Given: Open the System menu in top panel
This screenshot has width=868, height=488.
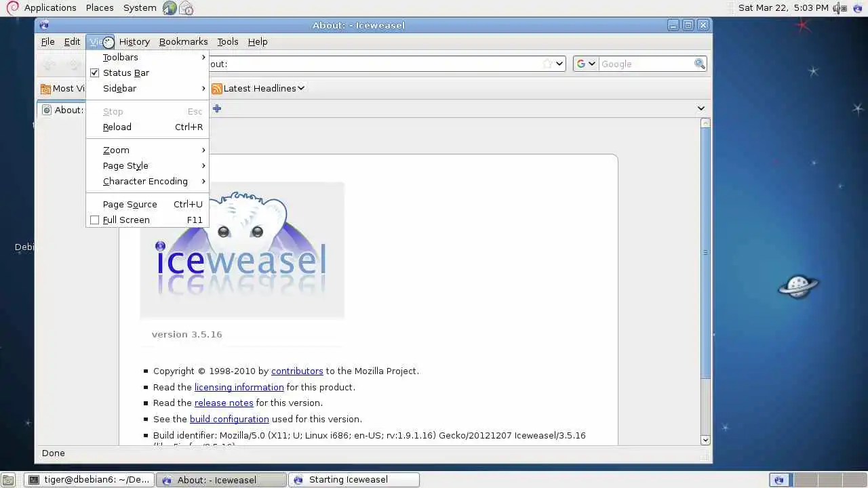Looking at the screenshot, I should (140, 8).
